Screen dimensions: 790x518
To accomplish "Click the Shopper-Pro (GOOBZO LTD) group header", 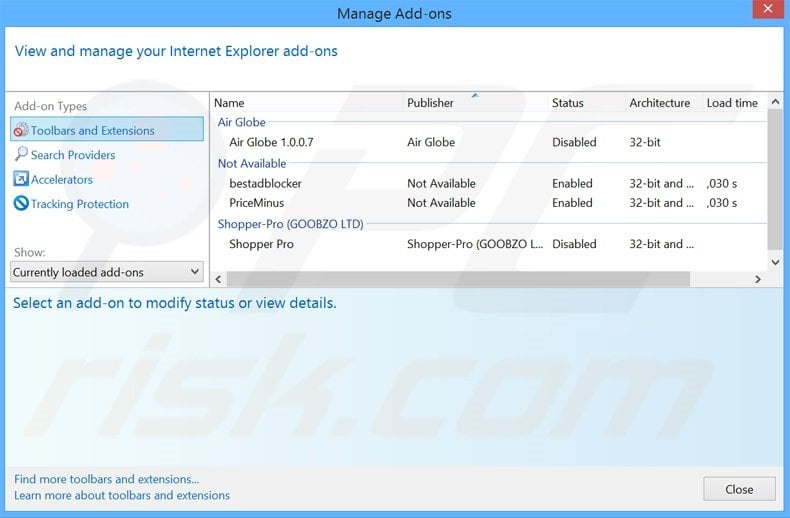I will pos(290,224).
